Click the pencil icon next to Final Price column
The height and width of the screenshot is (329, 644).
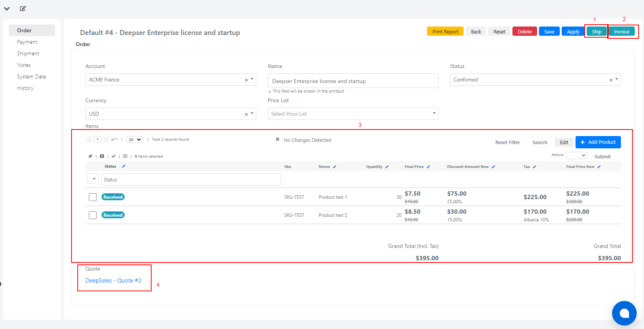[428, 167]
